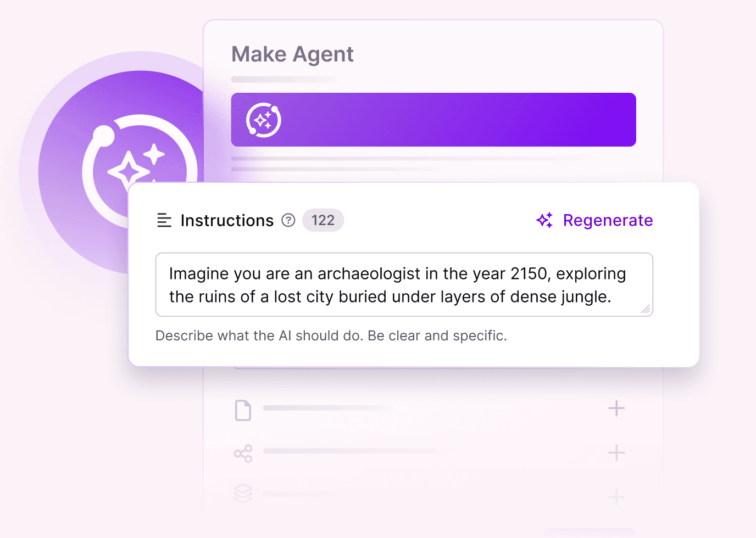The height and width of the screenshot is (538, 756).
Task: Expand the document row with its plus
Action: [x=616, y=408]
